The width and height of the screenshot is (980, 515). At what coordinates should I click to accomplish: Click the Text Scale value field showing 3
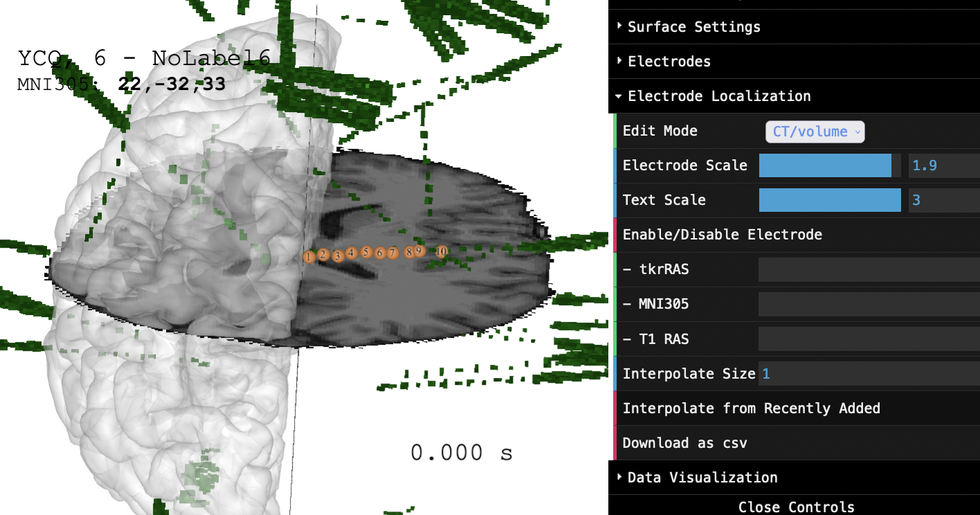[943, 200]
